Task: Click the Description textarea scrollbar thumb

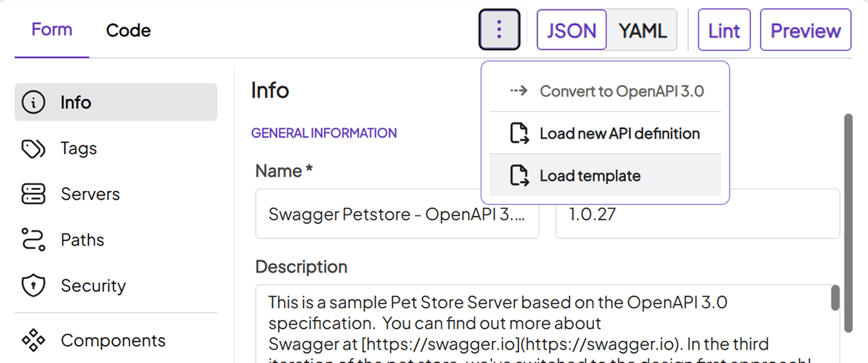Action: pos(835,298)
